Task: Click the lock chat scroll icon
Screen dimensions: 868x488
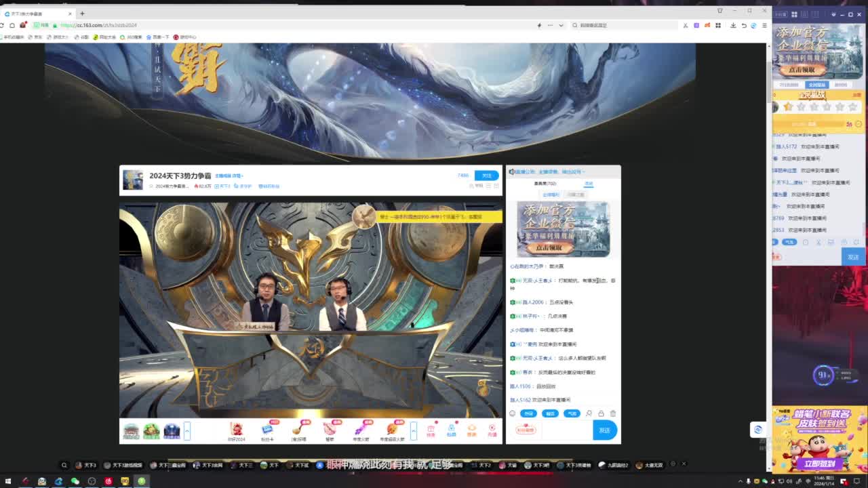Action: pos(601,413)
